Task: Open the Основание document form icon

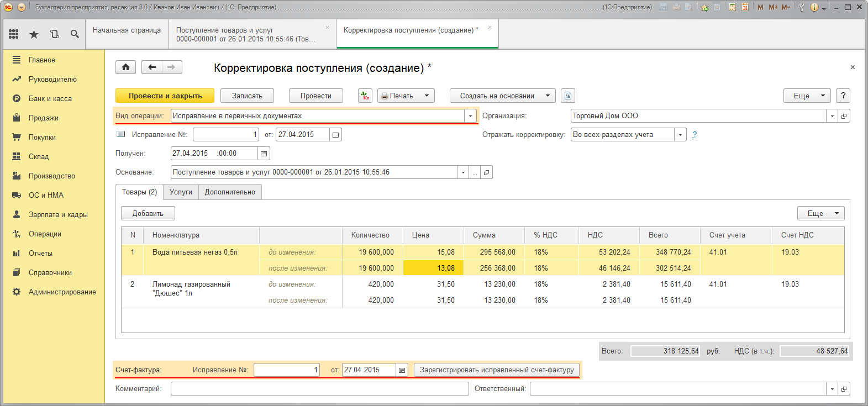Action: (486, 172)
